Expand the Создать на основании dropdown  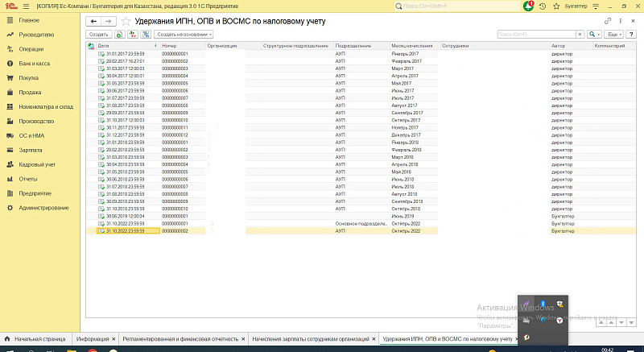[184, 35]
